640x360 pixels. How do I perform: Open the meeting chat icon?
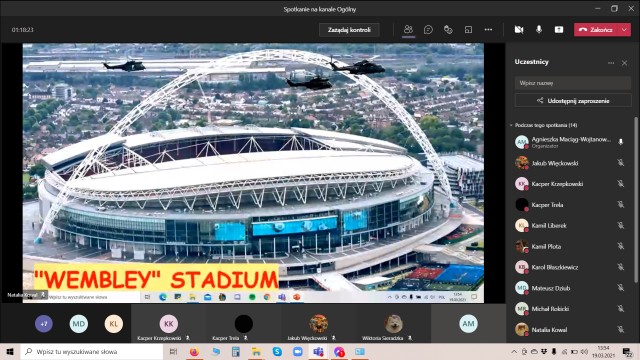[x=428, y=29]
